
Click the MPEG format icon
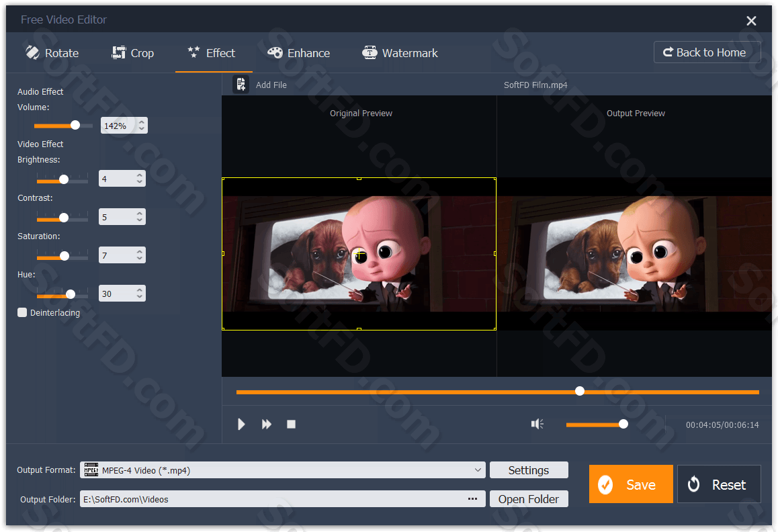pyautogui.click(x=91, y=470)
